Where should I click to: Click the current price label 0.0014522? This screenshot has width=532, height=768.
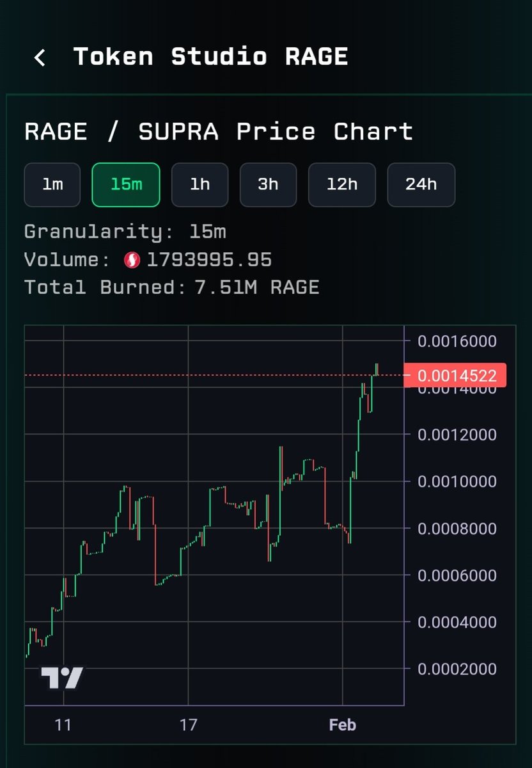[x=455, y=375]
